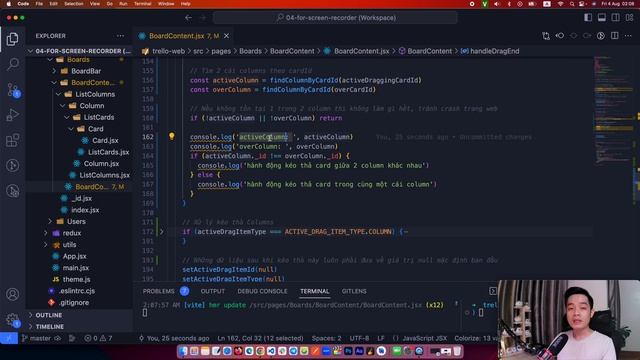
Task: Open _id.jsx in the file tree
Action: point(81,198)
